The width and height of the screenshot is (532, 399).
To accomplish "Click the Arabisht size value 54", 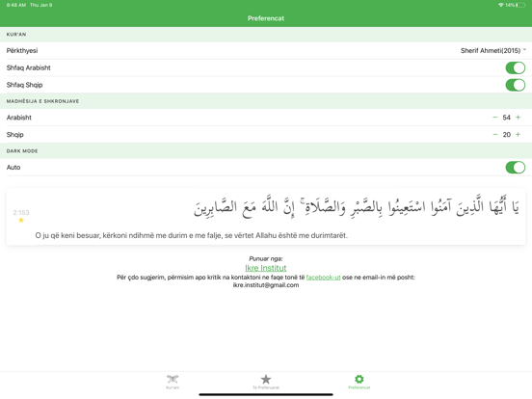I will [x=507, y=118].
